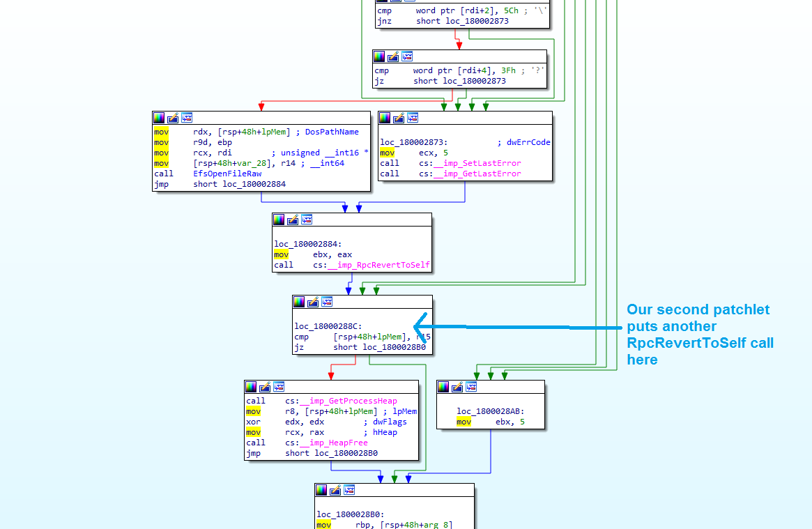Click pencil edit icon on loc_180002884 block
812x529 pixels.
coord(293,220)
